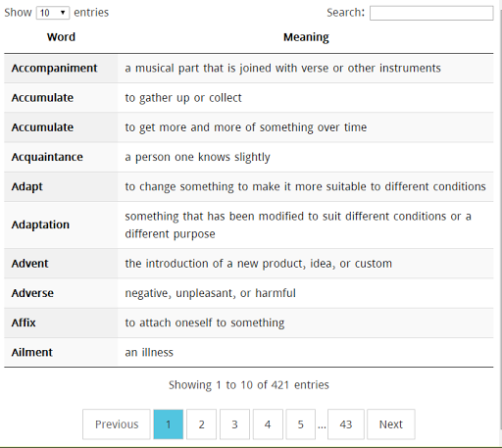Click the Acquaintance word entry

pos(47,157)
